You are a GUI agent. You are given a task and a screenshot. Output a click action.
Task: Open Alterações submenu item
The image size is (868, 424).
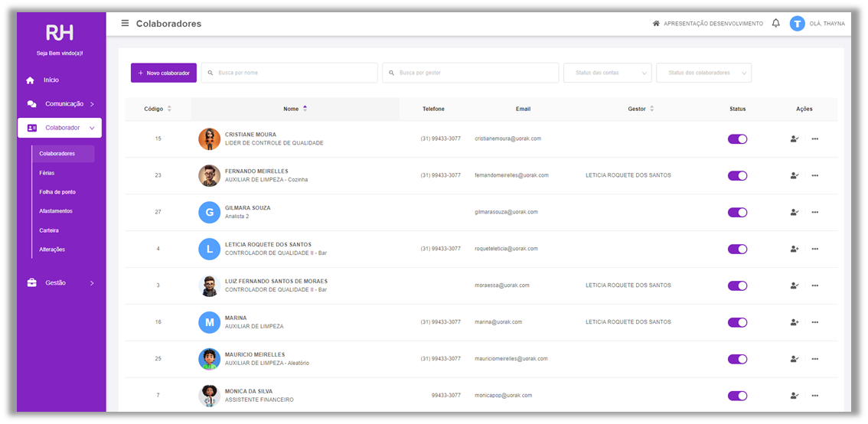click(x=52, y=250)
